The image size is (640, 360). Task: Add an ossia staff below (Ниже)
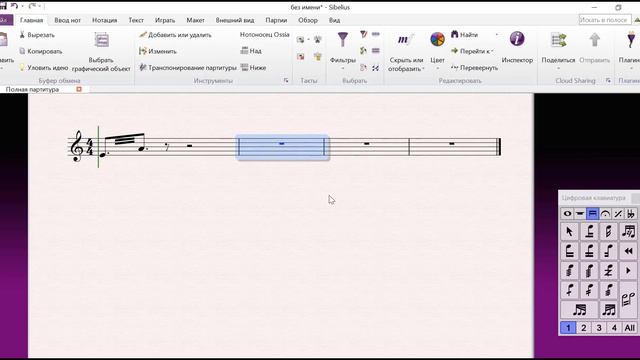pyautogui.click(x=253, y=68)
